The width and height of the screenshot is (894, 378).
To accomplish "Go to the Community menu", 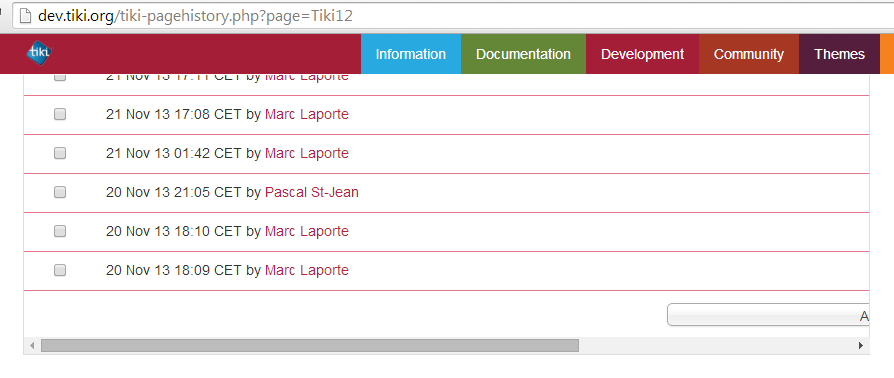I will point(749,54).
